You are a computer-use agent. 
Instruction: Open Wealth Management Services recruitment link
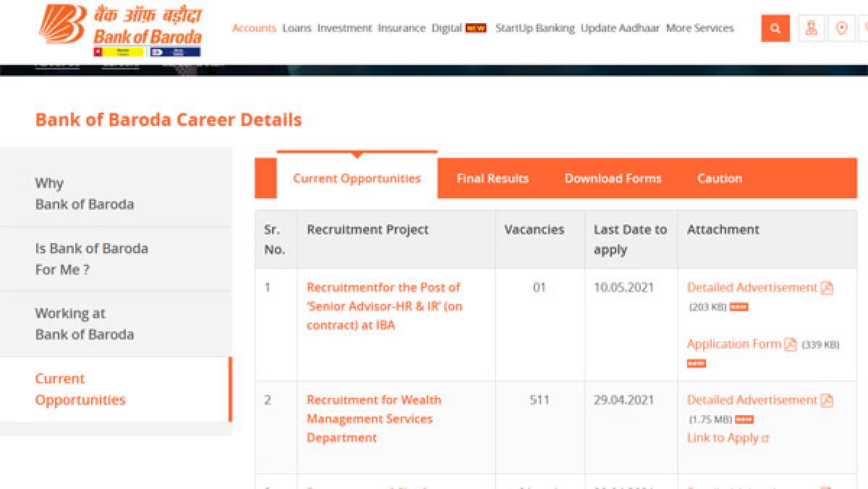click(373, 419)
